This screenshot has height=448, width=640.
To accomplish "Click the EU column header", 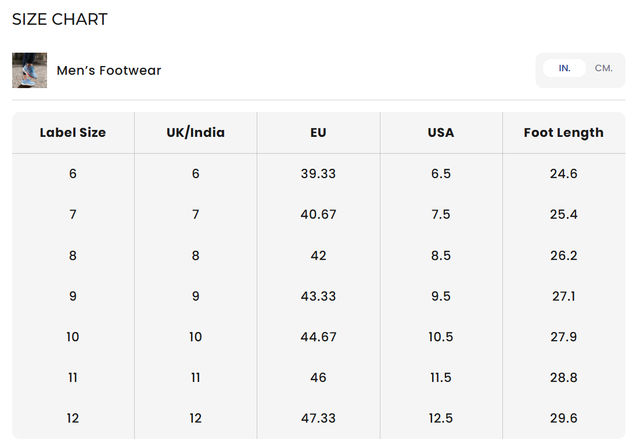I will 318,133.
